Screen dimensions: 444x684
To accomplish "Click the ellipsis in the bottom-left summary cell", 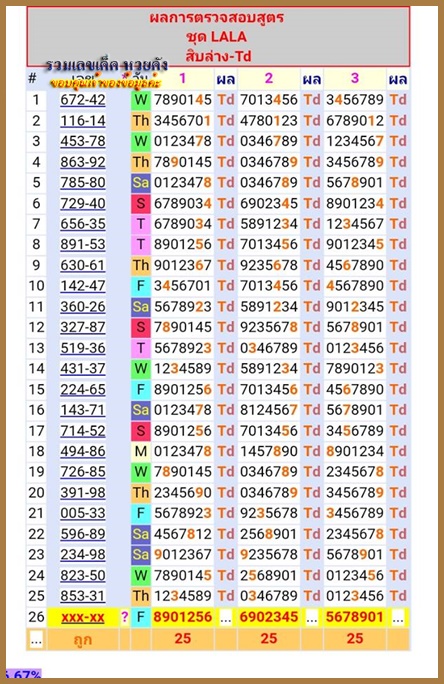I will tap(36, 640).
